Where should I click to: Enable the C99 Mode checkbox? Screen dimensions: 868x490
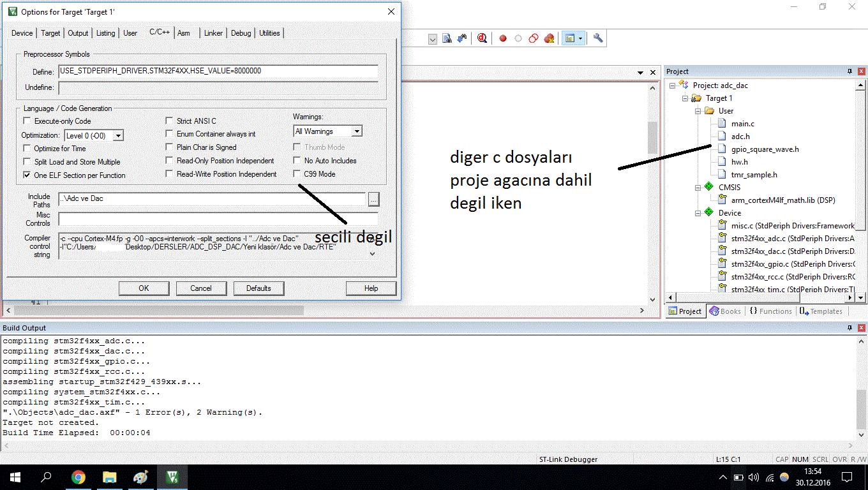pyautogui.click(x=297, y=174)
